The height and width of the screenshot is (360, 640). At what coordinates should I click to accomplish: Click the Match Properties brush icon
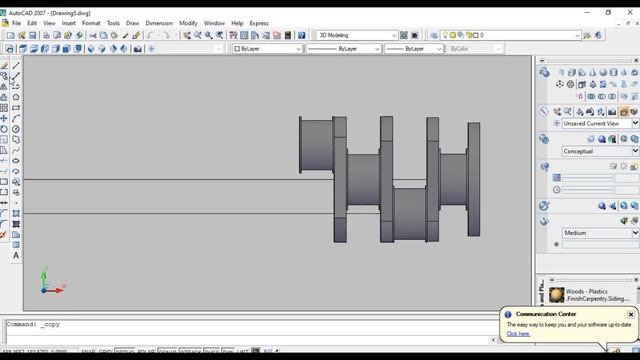[136, 36]
